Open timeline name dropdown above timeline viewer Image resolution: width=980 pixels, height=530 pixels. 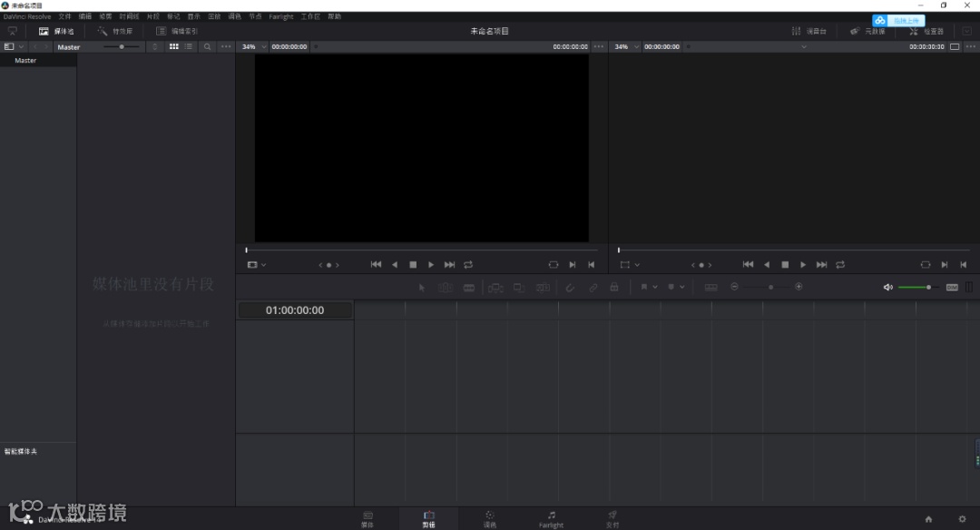coord(804,47)
